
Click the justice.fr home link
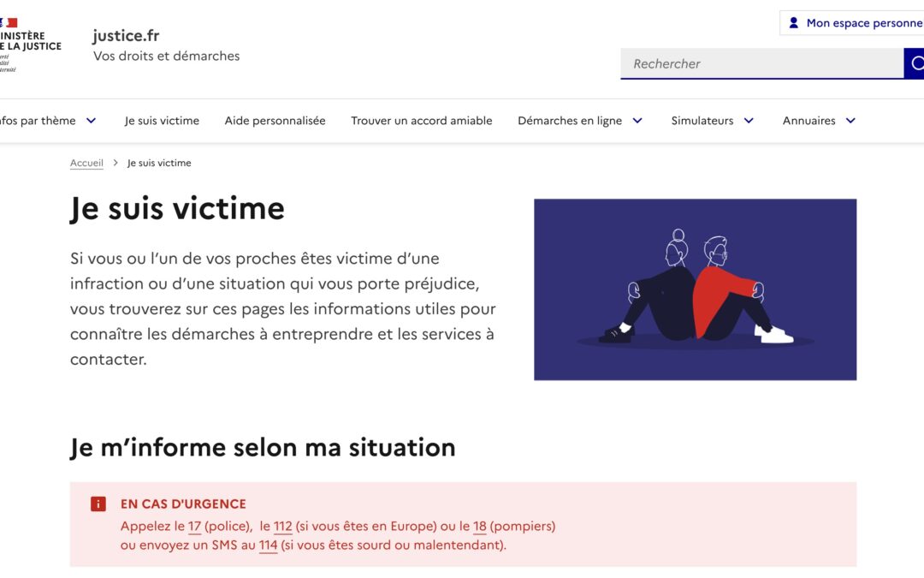(126, 35)
